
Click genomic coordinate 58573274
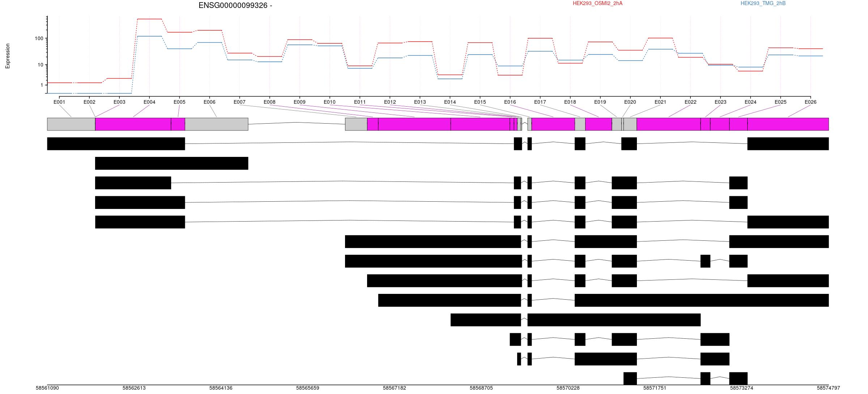click(741, 388)
